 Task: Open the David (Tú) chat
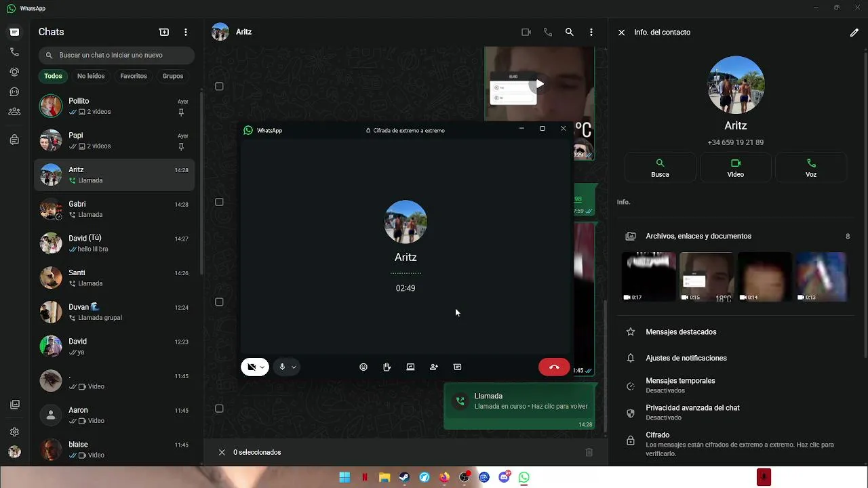pyautogui.click(x=114, y=244)
